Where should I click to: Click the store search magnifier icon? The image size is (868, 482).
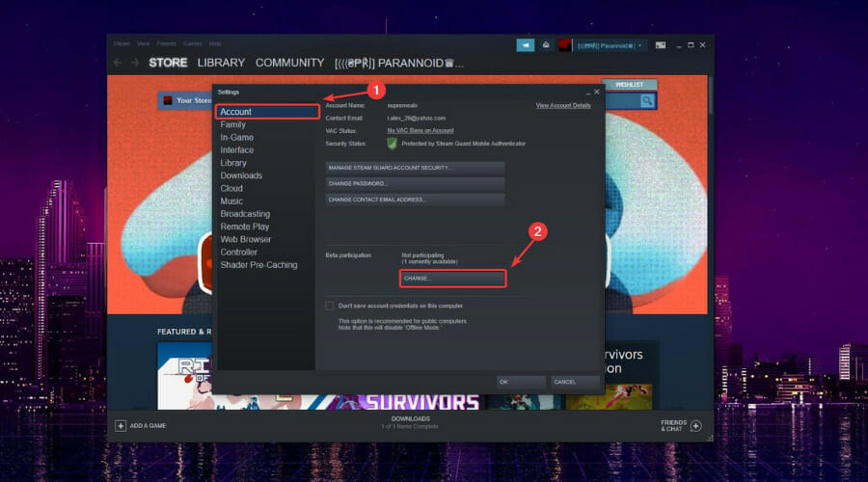647,100
